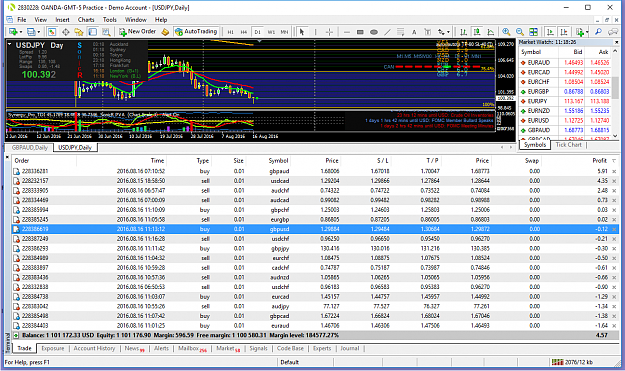The width and height of the screenshot is (625, 371).
Task: Open the Profiles toolbar icon
Action: tap(31, 32)
